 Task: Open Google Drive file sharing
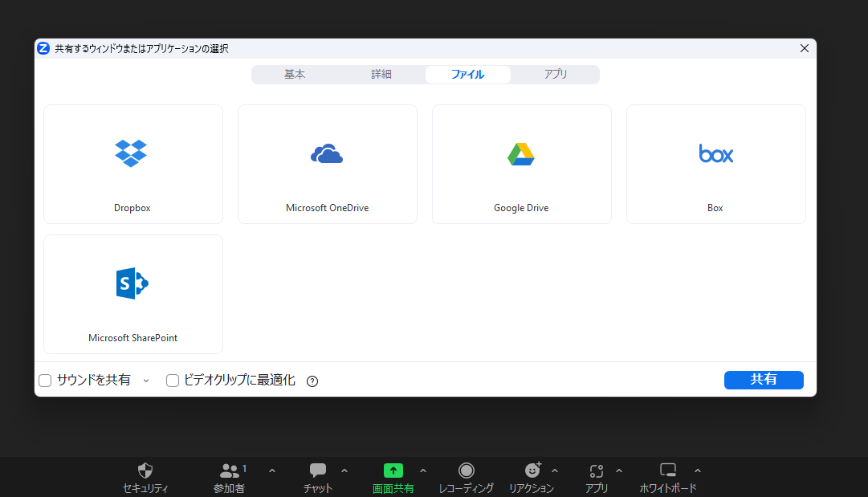pos(521,164)
